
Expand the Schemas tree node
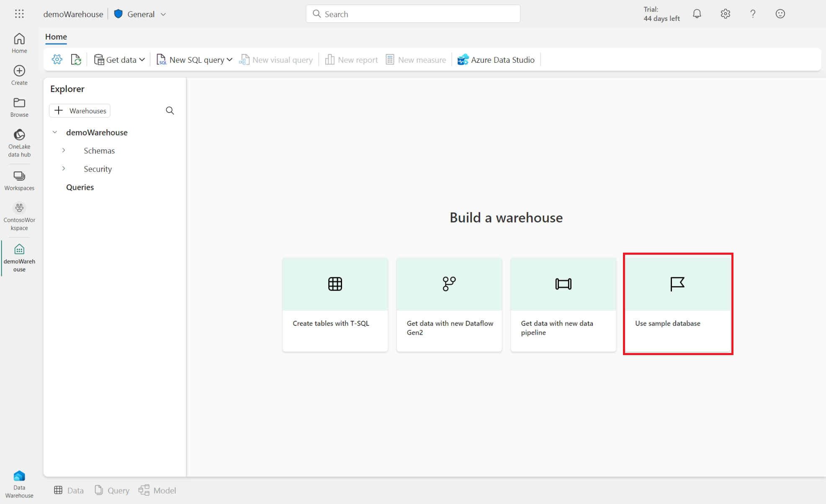pos(64,150)
